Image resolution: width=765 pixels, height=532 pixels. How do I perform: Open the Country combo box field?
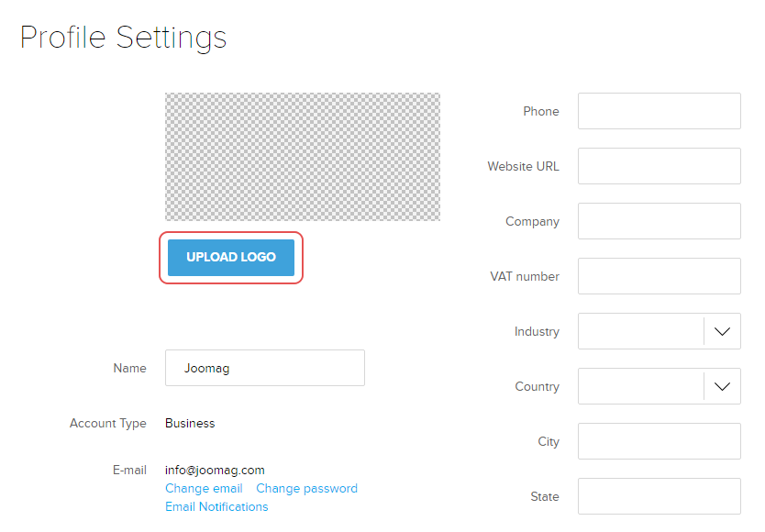pos(640,386)
